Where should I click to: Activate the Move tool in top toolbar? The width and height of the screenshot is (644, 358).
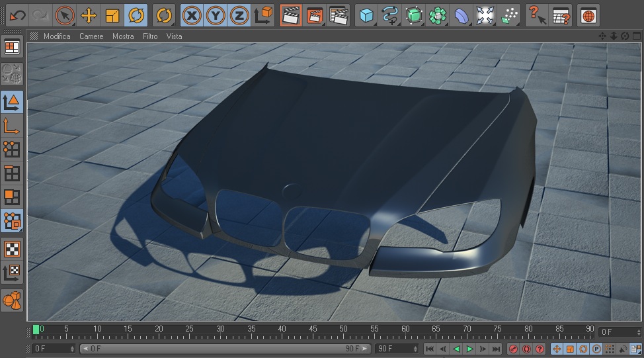point(89,16)
